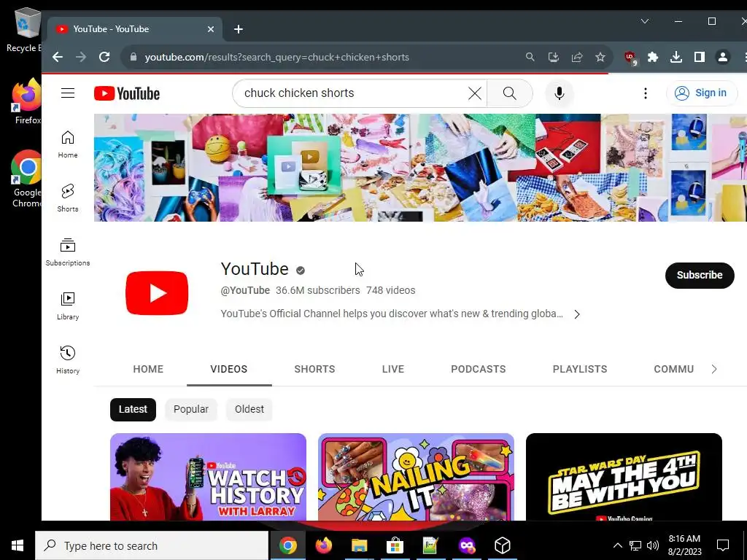Clear the search box with the X
This screenshot has width=747, height=560.
click(x=474, y=93)
